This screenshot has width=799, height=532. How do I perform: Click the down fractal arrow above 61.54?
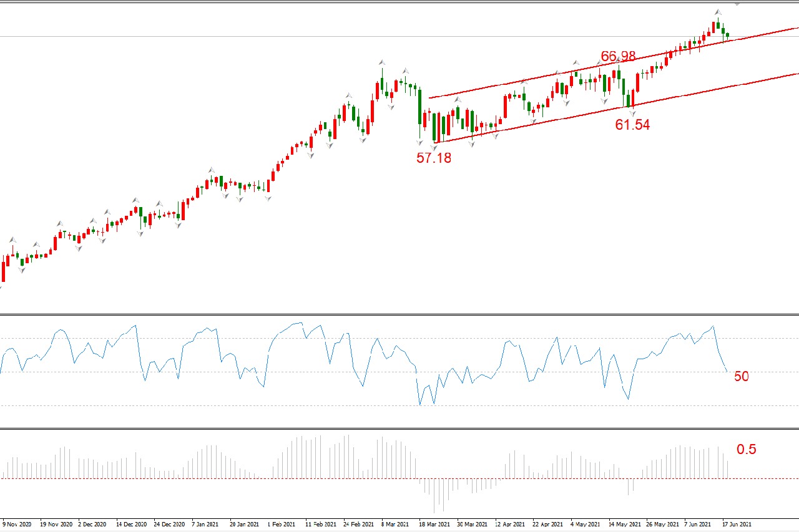click(632, 112)
